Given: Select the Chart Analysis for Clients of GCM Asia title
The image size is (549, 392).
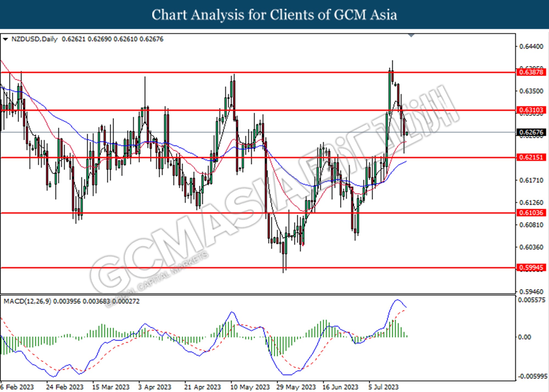Looking at the screenshot, I should coord(274,15).
